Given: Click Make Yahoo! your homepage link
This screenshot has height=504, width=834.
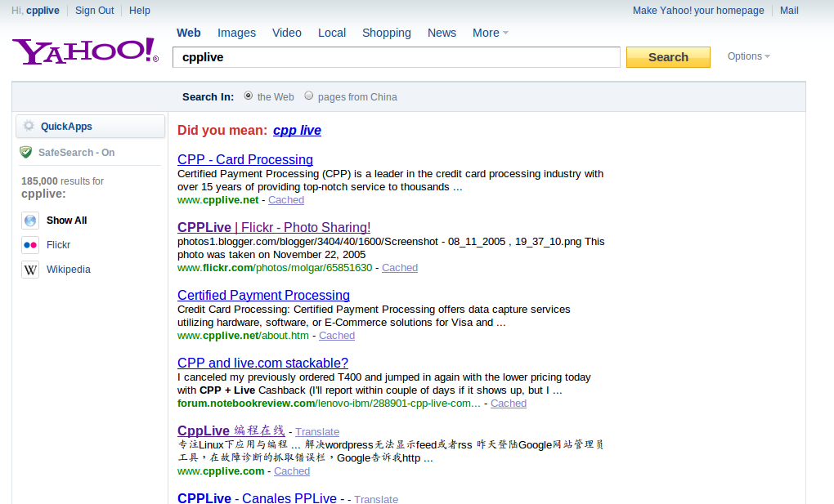Looking at the screenshot, I should [x=698, y=11].
